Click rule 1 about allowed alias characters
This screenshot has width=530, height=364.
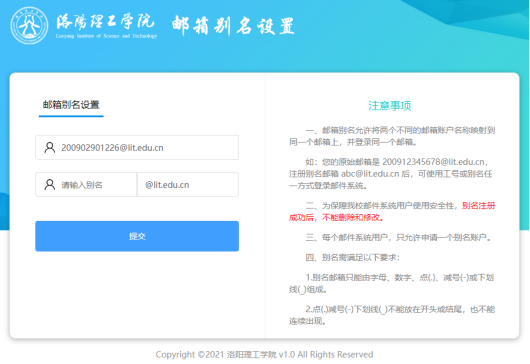click(x=392, y=284)
